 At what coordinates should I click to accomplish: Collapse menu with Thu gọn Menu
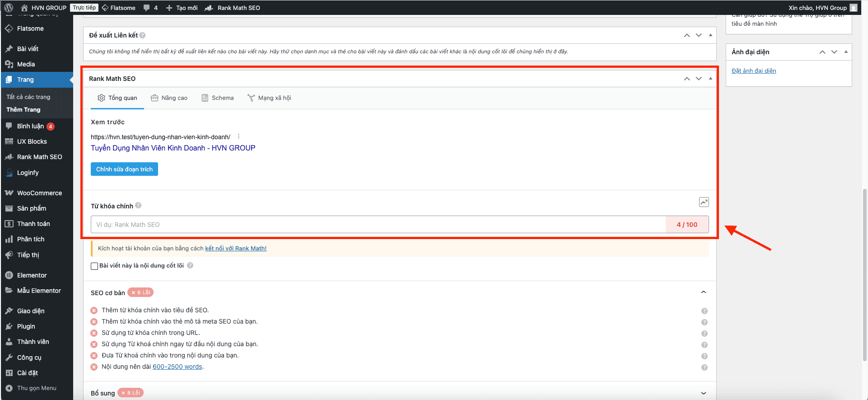(x=37, y=388)
